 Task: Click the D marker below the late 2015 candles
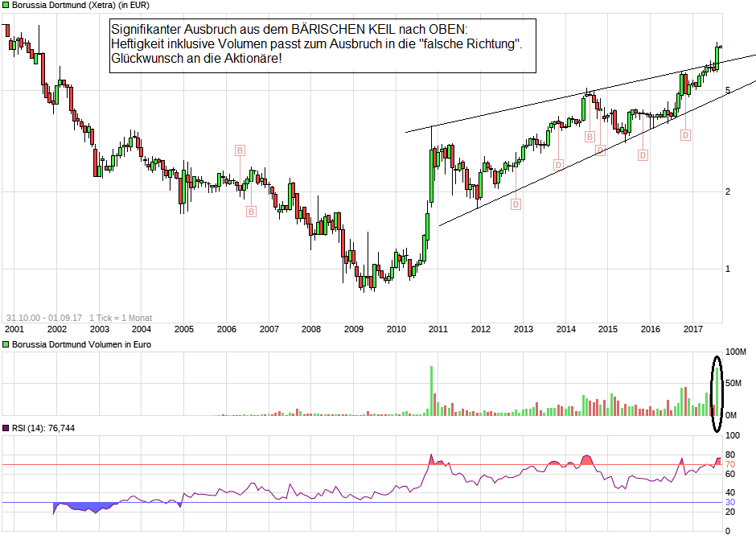[x=643, y=155]
